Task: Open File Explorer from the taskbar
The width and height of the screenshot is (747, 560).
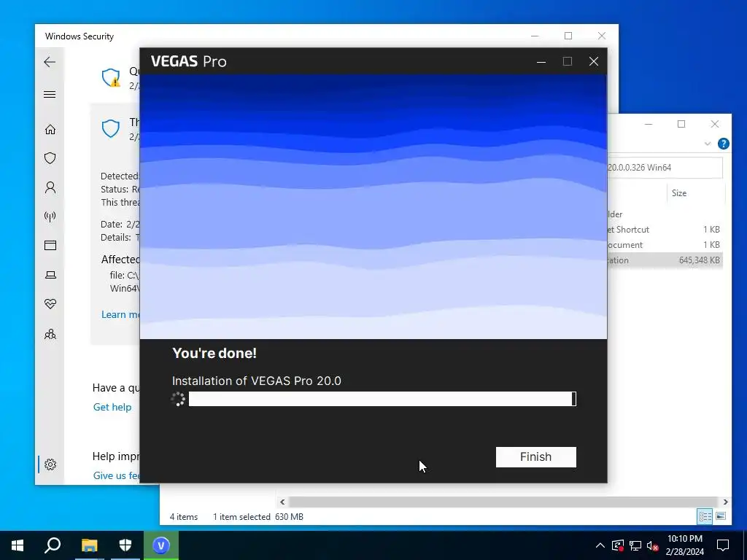Action: tap(89, 545)
